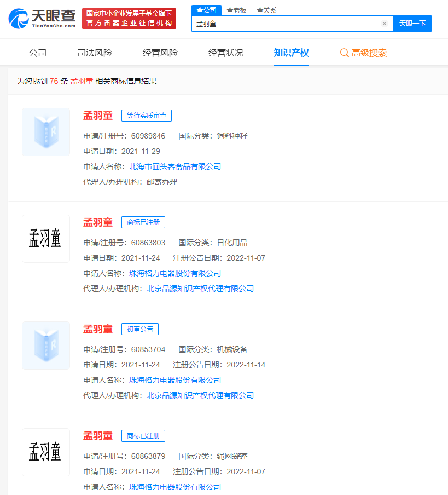Select the 查公司 search tab
Viewport: 448px width, 495px height.
207,10
